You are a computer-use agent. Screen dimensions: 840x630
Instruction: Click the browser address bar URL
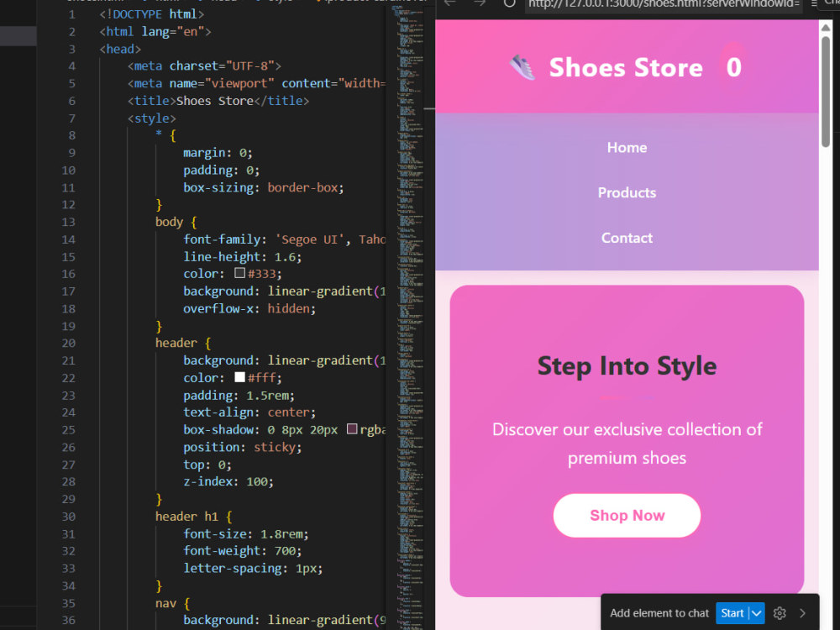pos(664,4)
